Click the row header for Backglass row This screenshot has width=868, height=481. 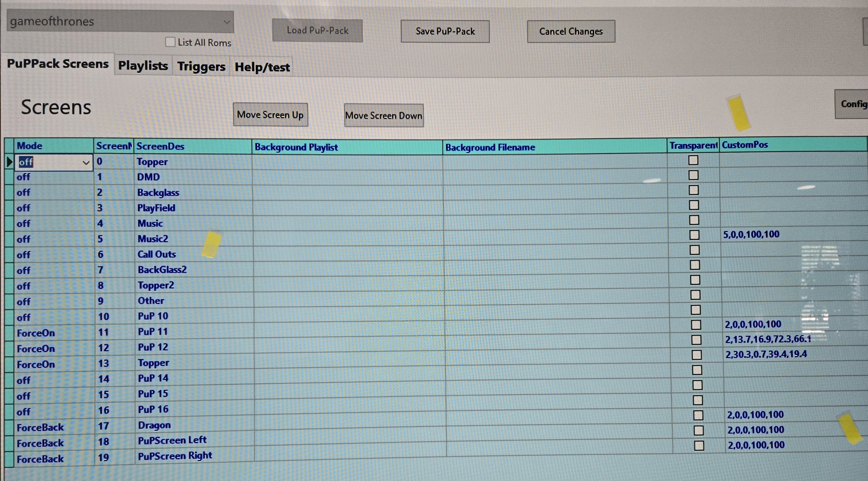(9, 192)
